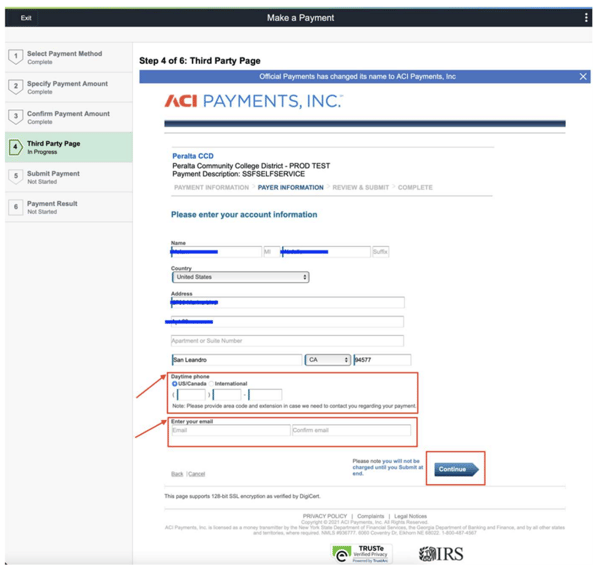600x567 pixels.
Task: Click the step 3 number badge icon
Action: point(16,117)
